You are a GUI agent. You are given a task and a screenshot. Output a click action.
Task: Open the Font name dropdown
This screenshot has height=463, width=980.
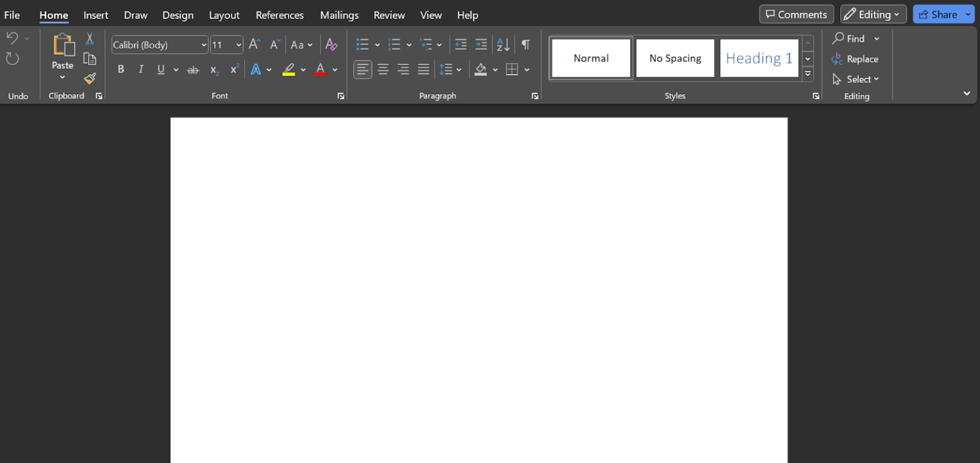(x=203, y=45)
